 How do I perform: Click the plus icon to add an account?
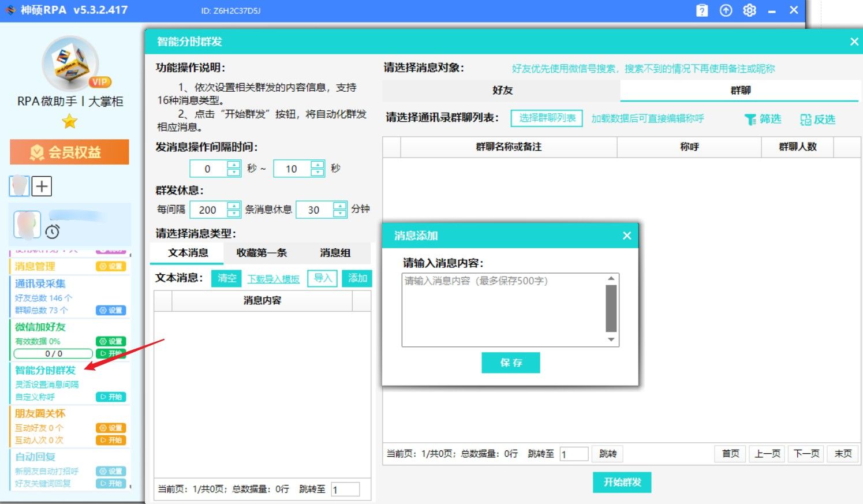click(41, 186)
